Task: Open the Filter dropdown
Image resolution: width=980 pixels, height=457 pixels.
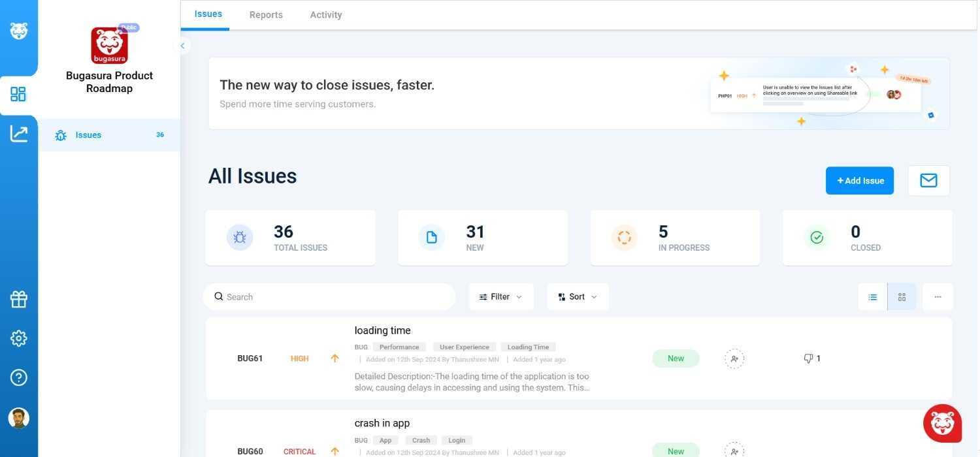Action: click(x=500, y=297)
